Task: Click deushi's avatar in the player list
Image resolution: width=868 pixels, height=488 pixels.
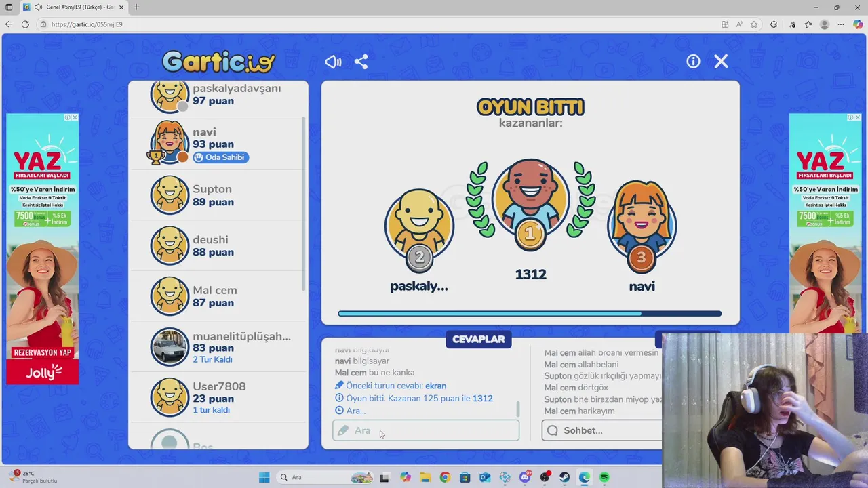Action: 170,245
